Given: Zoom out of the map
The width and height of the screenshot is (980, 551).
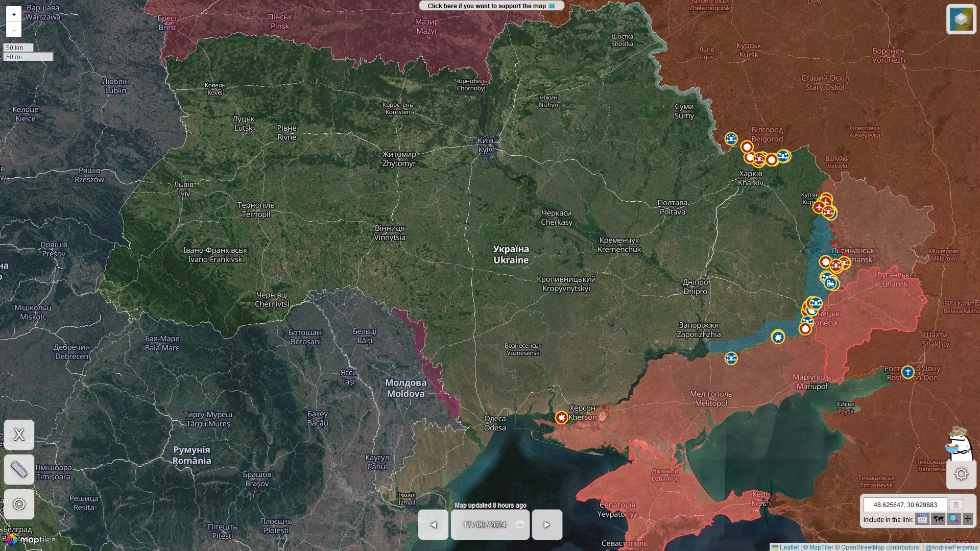Looking at the screenshot, I should click(14, 30).
